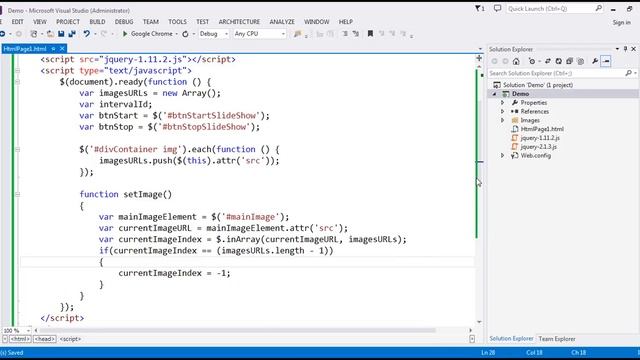Viewport: 640px width, 360px height.
Task: Open the TOOLS menu
Action: coord(177,22)
